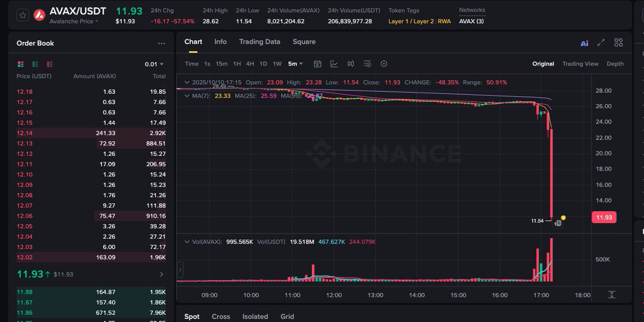The width and height of the screenshot is (644, 322).
Task: Open the Avalanche Price dropdown arrow
Action: pyautogui.click(x=97, y=21)
